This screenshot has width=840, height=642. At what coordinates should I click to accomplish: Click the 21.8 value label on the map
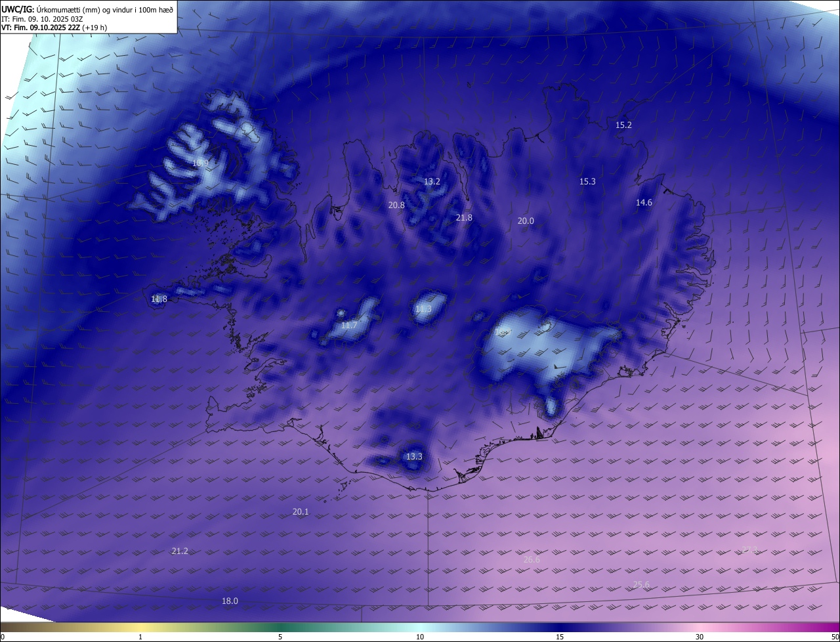pyautogui.click(x=464, y=217)
